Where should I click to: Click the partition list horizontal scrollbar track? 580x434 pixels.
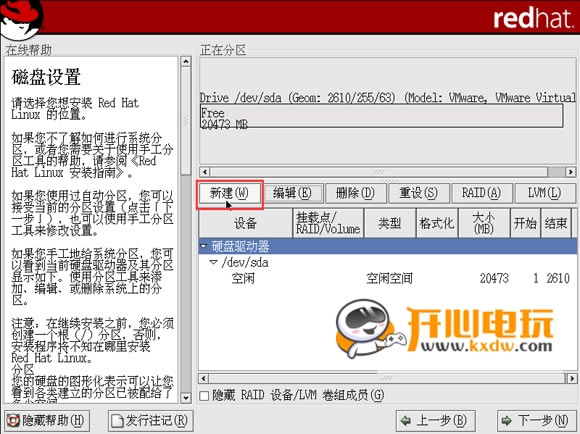click(x=388, y=379)
